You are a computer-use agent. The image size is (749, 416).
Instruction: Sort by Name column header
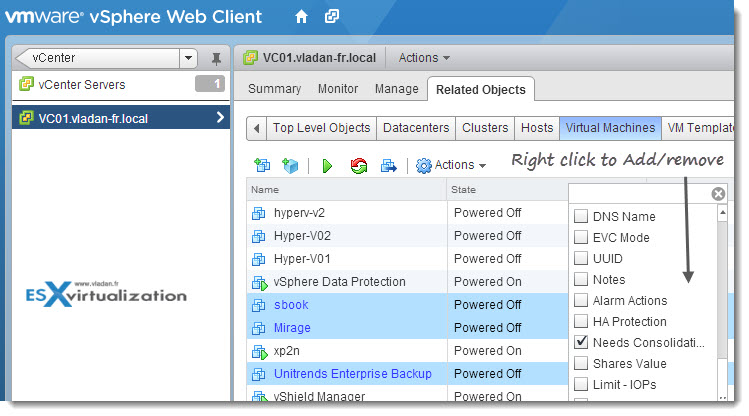pos(347,190)
